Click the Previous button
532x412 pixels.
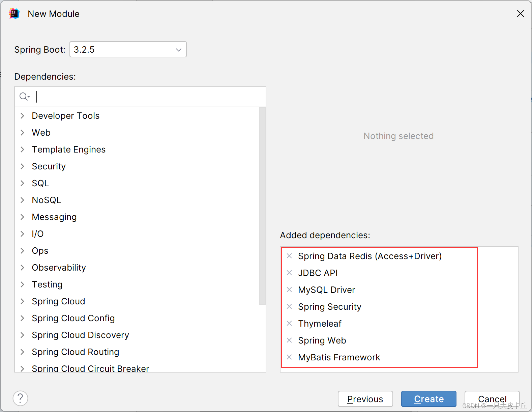[365, 399]
